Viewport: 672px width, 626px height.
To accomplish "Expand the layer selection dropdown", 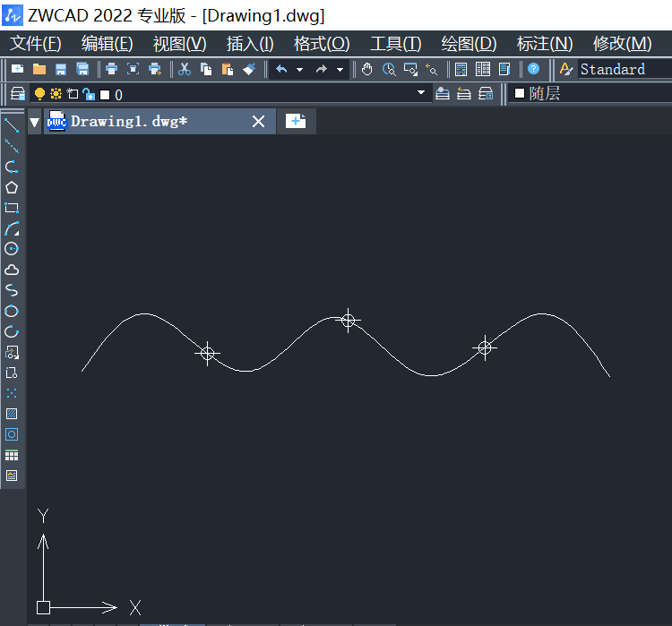I will pyautogui.click(x=421, y=93).
